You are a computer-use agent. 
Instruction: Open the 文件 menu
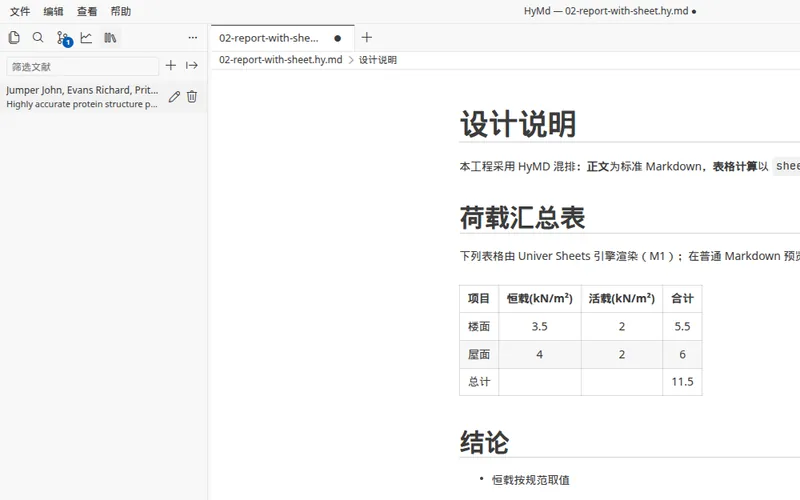pos(20,11)
